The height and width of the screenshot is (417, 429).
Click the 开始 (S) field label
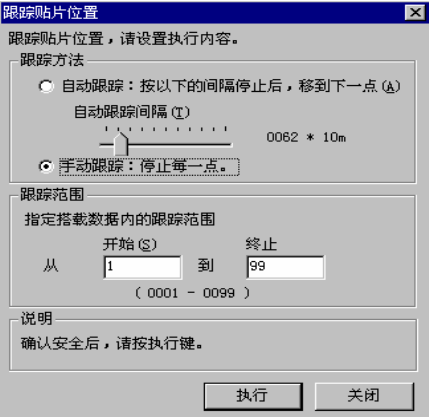pos(130,244)
